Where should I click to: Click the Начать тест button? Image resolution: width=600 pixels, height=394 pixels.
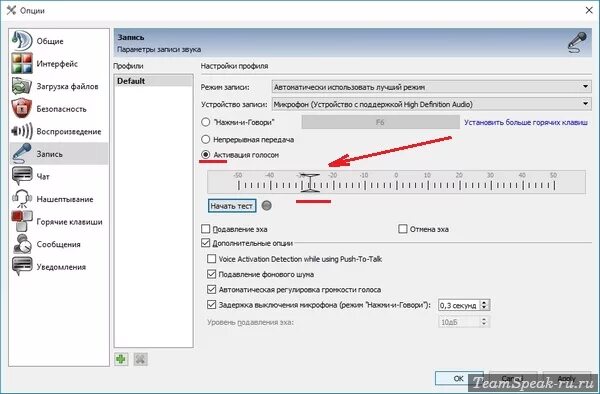pos(232,206)
